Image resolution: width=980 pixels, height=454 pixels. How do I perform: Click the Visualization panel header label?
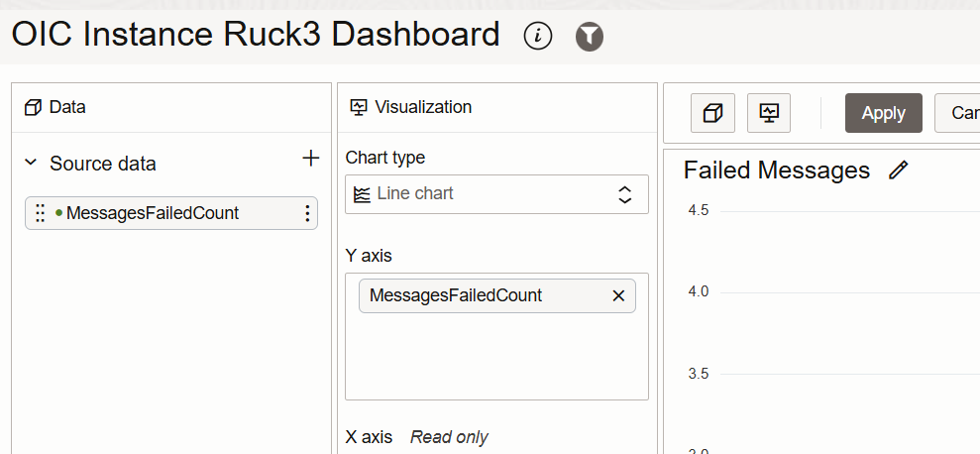423,107
